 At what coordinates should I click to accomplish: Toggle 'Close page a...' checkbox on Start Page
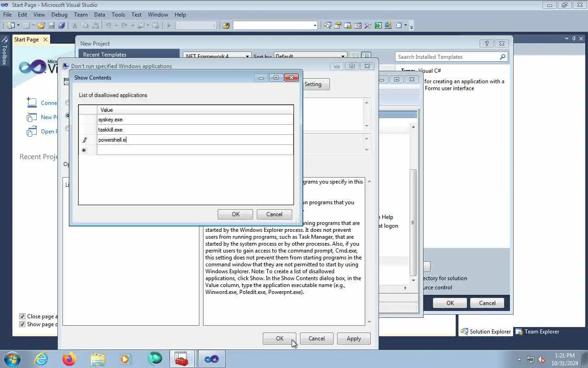pos(22,316)
